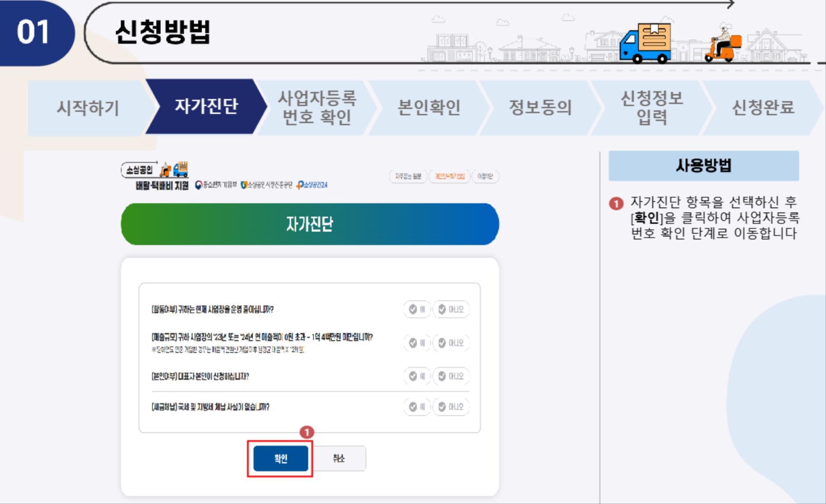This screenshot has height=504, width=826.
Task: Select the 자가진단 step tab
Action: 206,107
